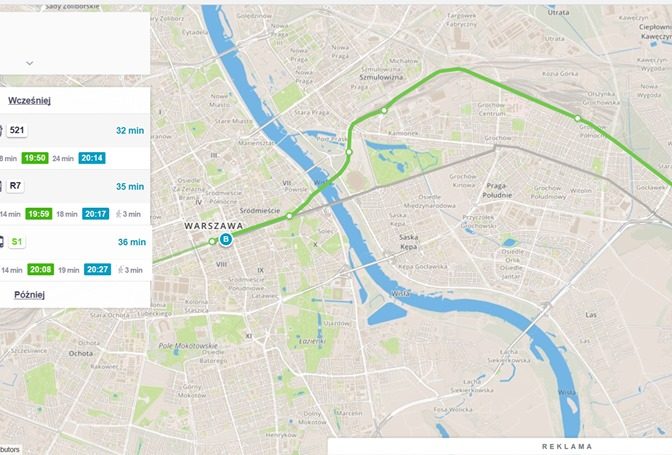Expand the chevron in top panel
The height and width of the screenshot is (455, 672).
[30, 63]
